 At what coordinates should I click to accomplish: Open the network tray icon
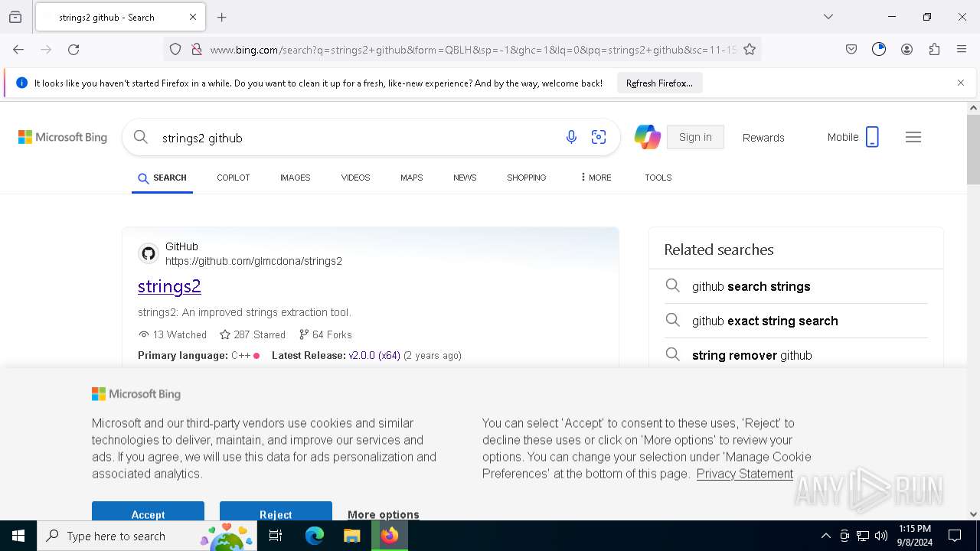(x=863, y=536)
